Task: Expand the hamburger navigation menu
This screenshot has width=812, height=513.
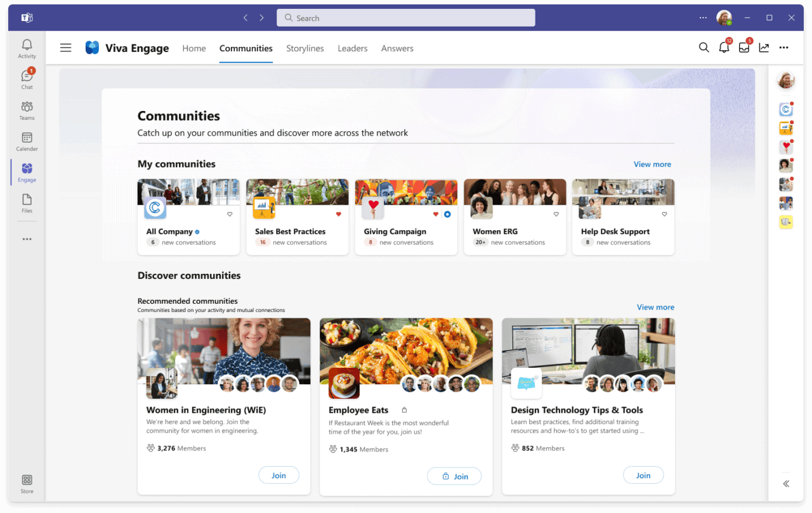Action: pos(65,48)
